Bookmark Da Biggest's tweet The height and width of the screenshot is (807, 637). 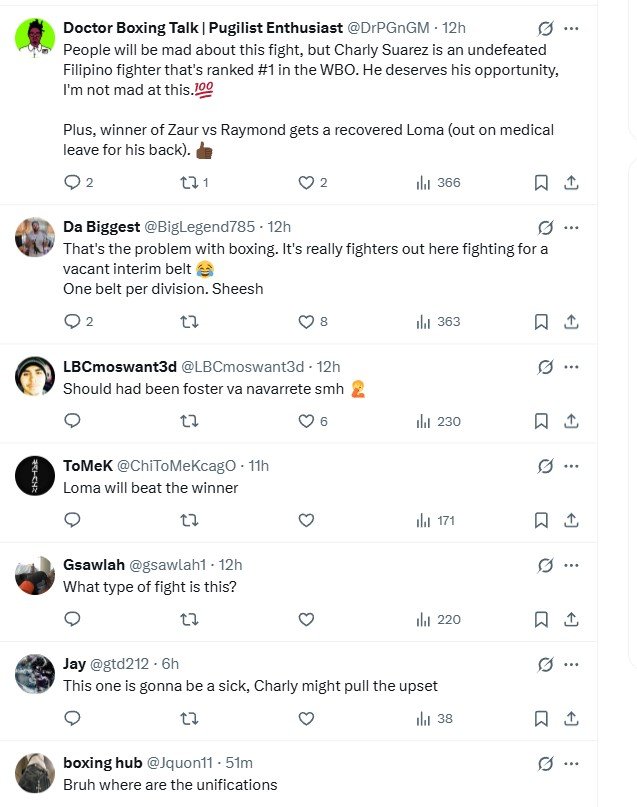click(x=541, y=321)
